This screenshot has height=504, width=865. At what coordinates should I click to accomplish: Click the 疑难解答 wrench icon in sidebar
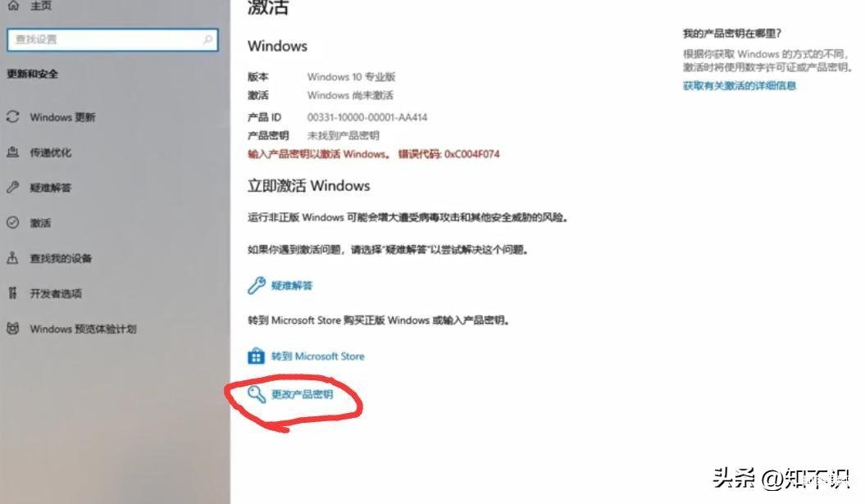click(x=12, y=188)
